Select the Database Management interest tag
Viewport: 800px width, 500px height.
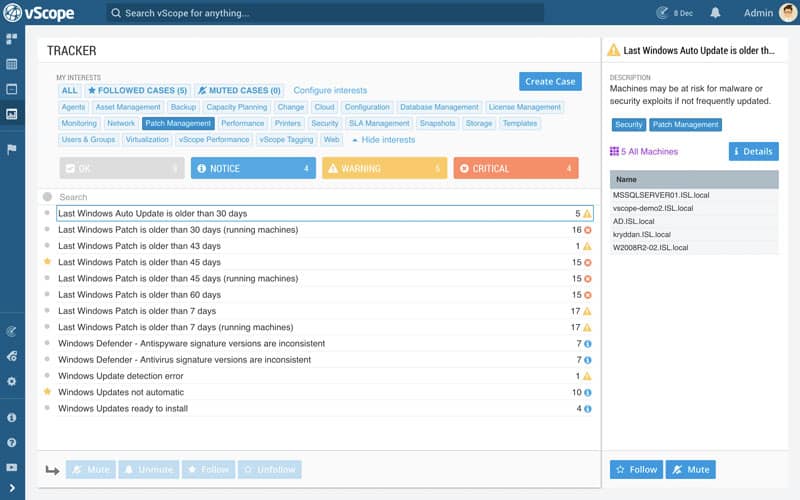[x=439, y=107]
